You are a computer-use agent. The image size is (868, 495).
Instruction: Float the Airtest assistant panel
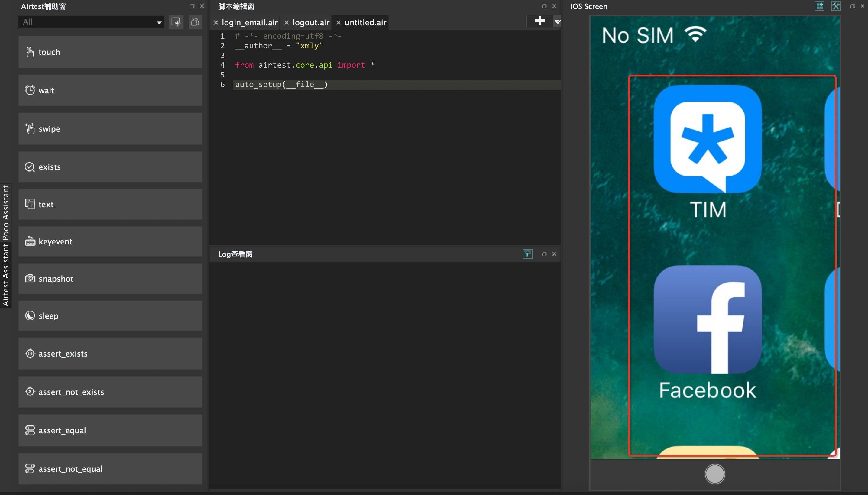[x=192, y=6]
